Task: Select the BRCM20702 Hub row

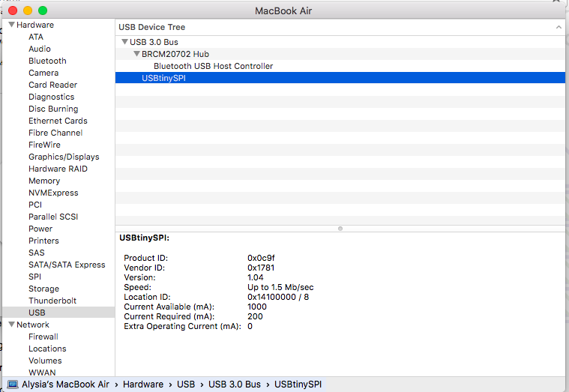Action: pyautogui.click(x=340, y=54)
